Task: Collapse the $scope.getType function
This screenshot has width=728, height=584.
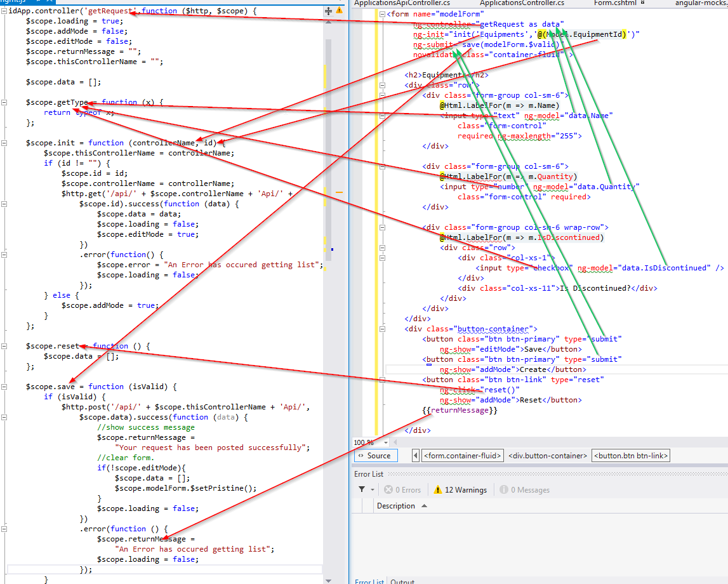Action: tap(4, 102)
